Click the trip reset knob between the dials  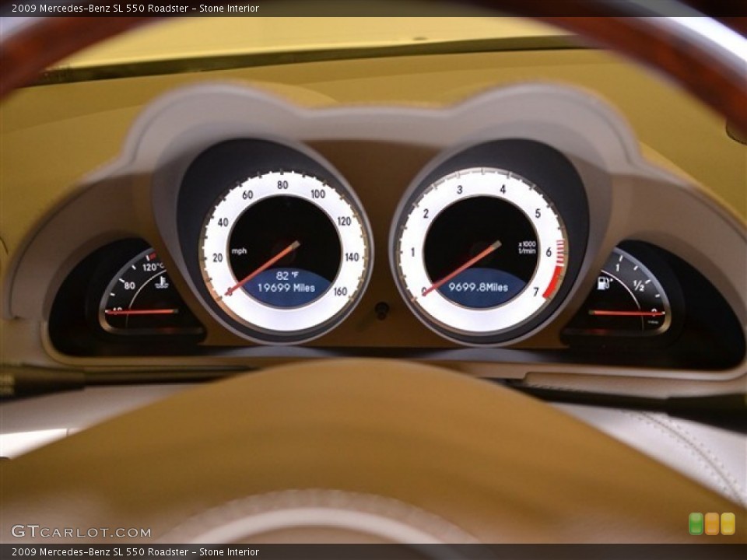point(381,310)
